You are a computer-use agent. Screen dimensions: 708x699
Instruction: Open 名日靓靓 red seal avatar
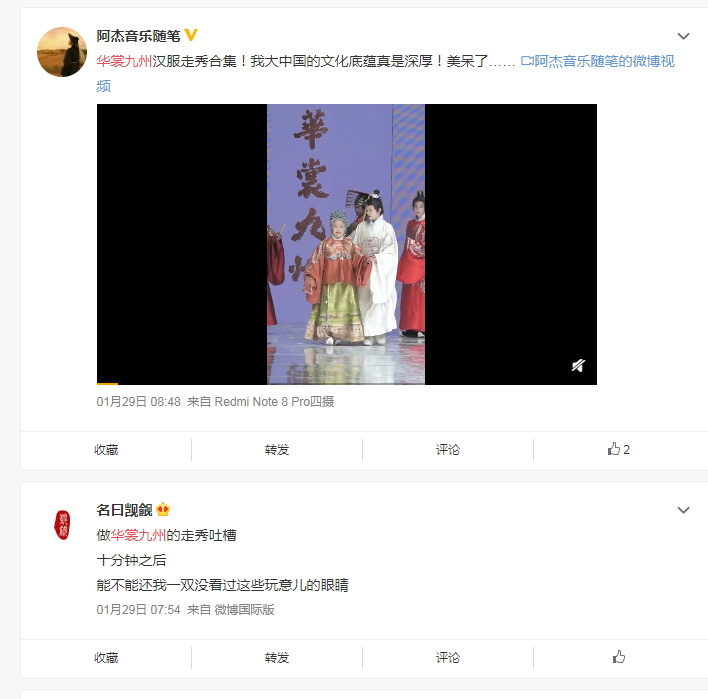click(62, 524)
